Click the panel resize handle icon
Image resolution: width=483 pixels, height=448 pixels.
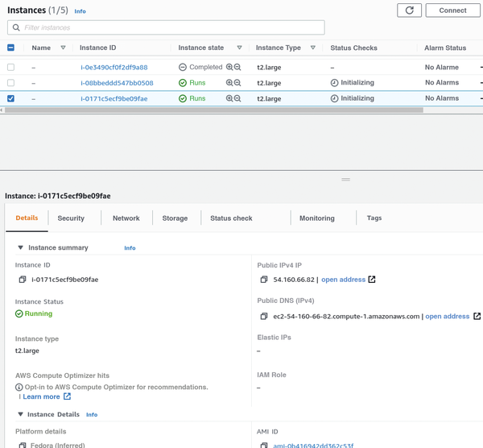click(345, 180)
